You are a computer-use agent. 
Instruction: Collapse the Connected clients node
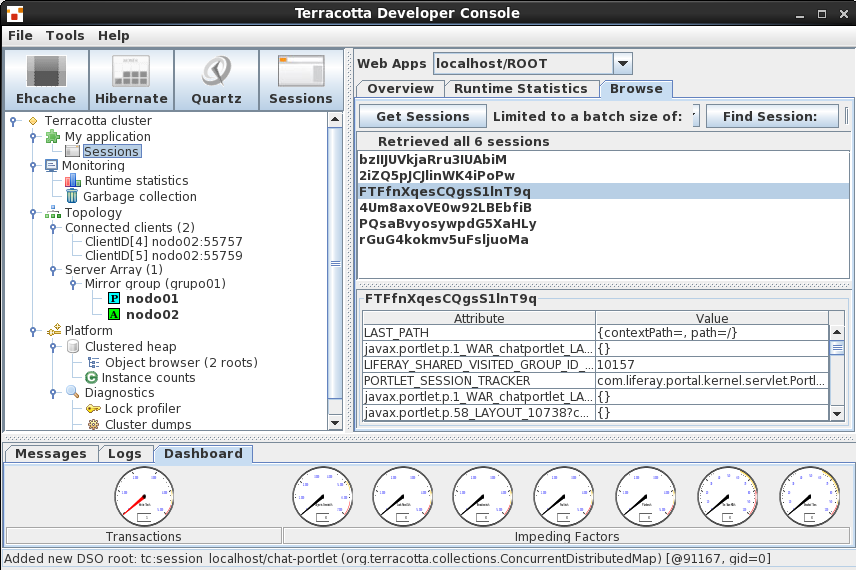point(53,228)
